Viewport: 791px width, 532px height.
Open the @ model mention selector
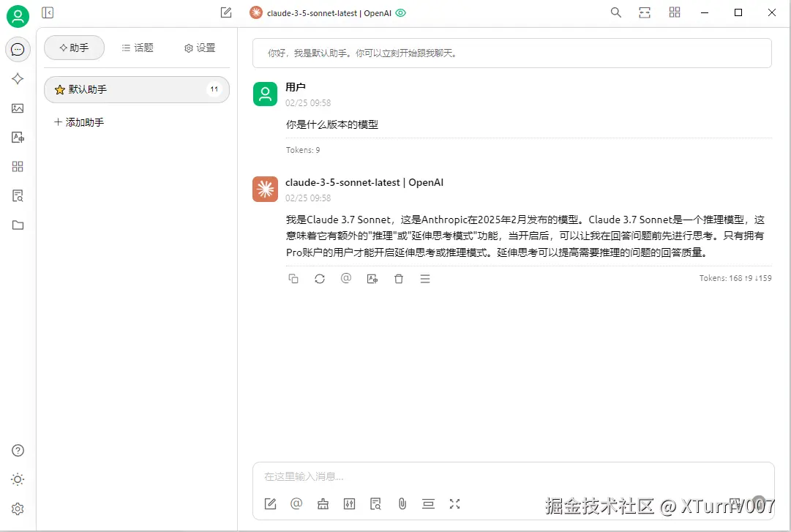pos(296,503)
